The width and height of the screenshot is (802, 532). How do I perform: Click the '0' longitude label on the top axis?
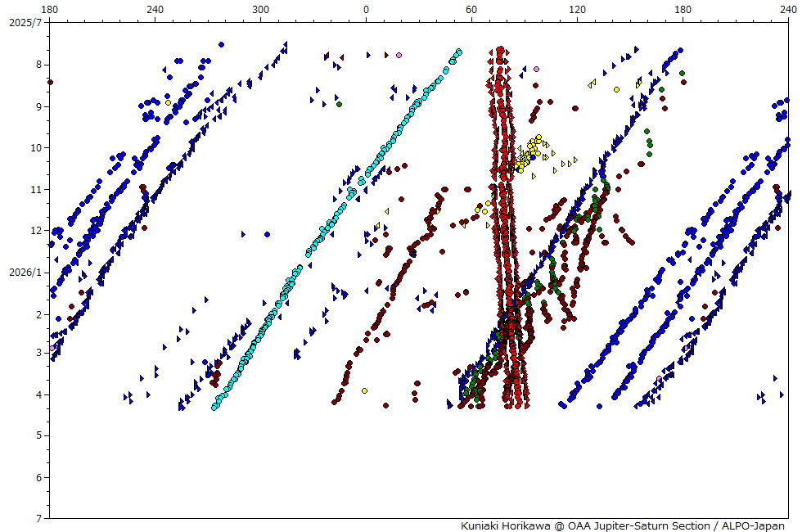tap(366, 9)
